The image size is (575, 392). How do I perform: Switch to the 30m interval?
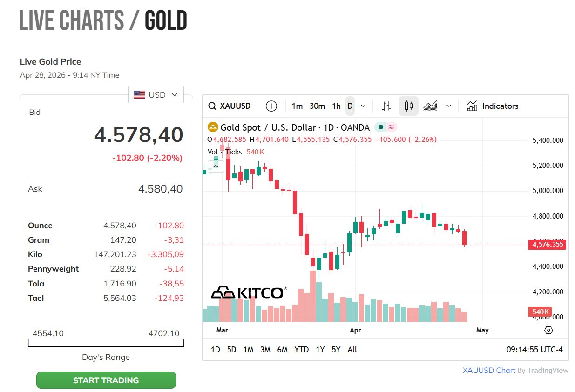point(317,106)
